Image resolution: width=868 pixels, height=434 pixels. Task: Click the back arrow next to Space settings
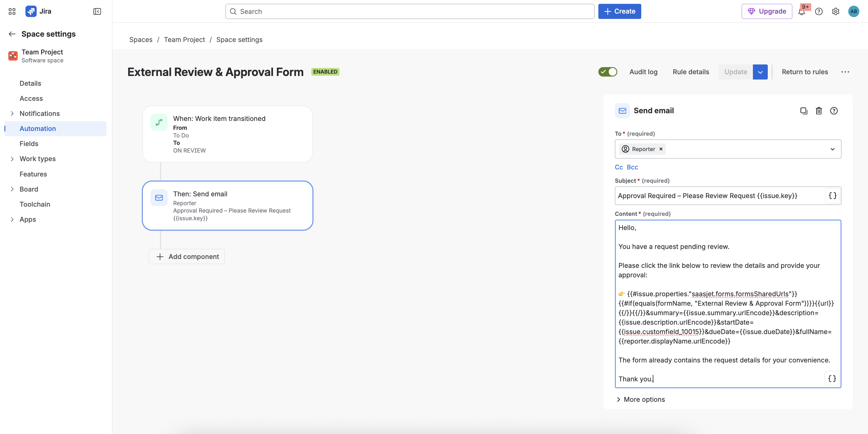click(x=12, y=34)
